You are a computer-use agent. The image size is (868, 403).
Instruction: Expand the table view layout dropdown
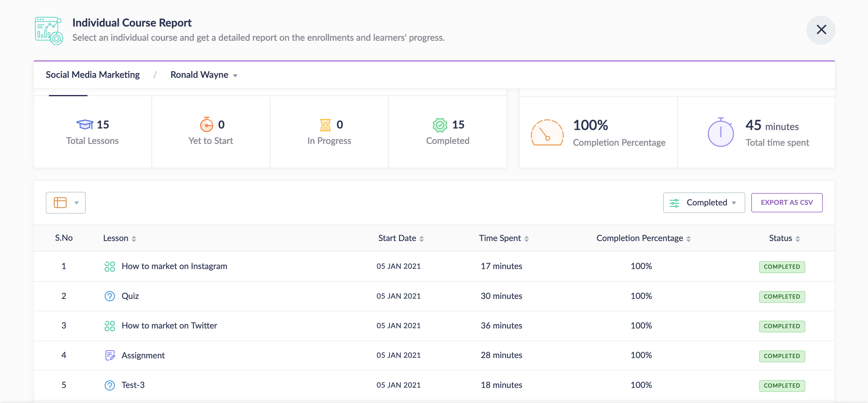point(66,202)
